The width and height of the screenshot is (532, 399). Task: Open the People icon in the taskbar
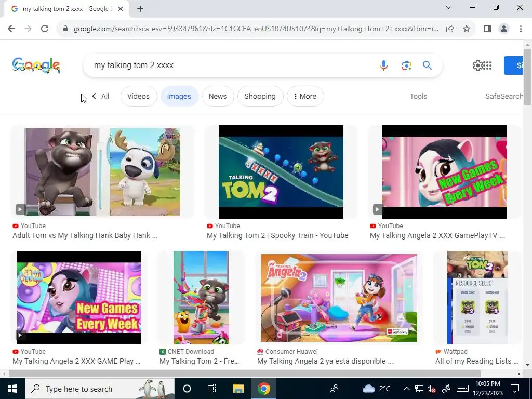tap(334, 389)
